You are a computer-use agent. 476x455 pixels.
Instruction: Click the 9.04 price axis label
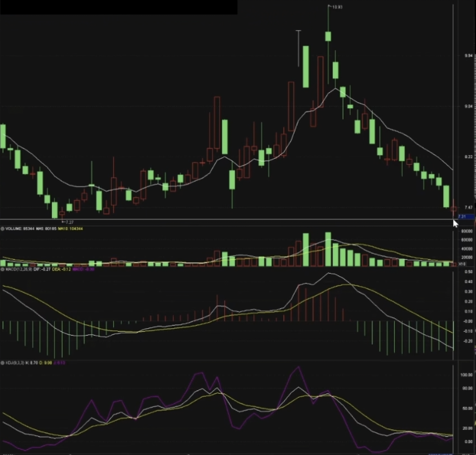click(x=469, y=106)
